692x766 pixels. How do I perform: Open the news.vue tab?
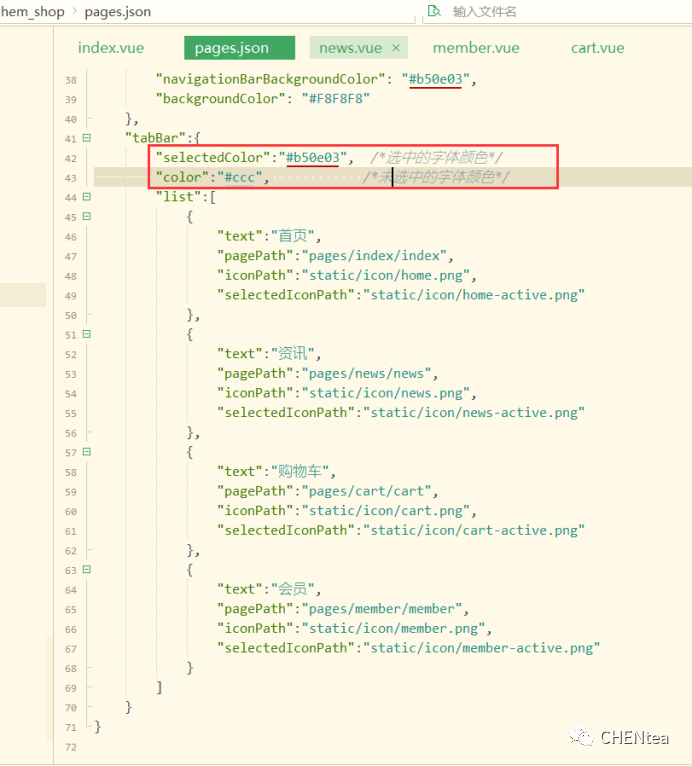350,48
